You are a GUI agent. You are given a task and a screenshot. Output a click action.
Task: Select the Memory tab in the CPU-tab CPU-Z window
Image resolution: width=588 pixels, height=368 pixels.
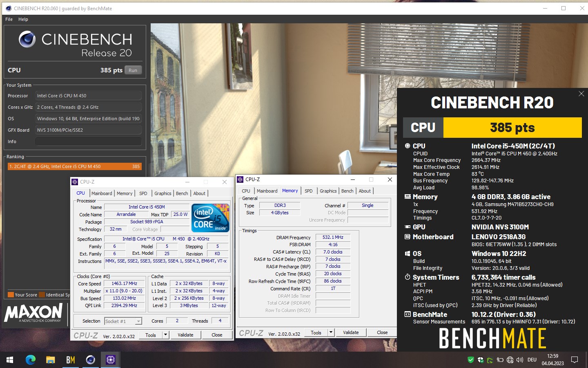tap(125, 193)
